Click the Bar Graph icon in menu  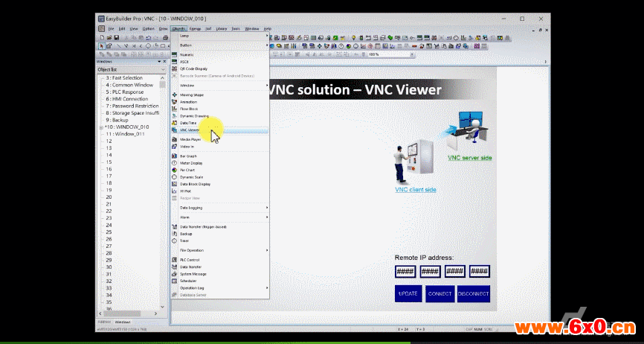click(175, 156)
